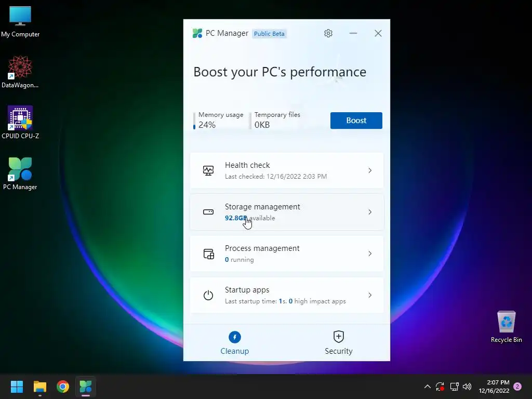Click the Startup apps power icon

click(208, 295)
